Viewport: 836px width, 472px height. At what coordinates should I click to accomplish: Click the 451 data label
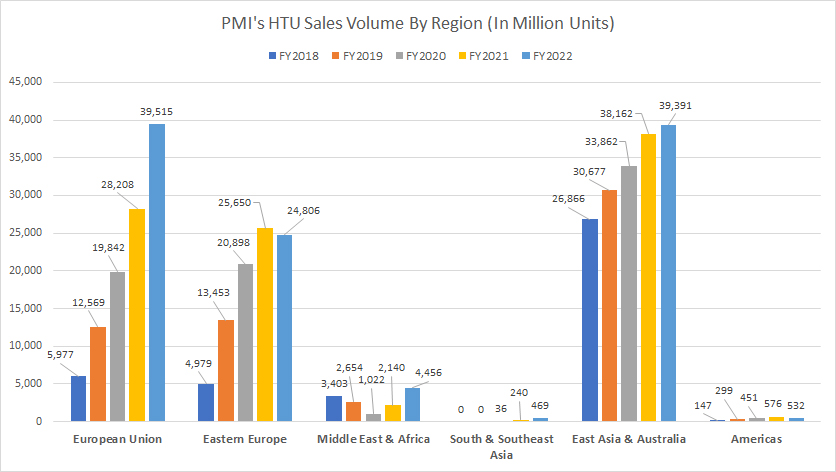pos(749,398)
